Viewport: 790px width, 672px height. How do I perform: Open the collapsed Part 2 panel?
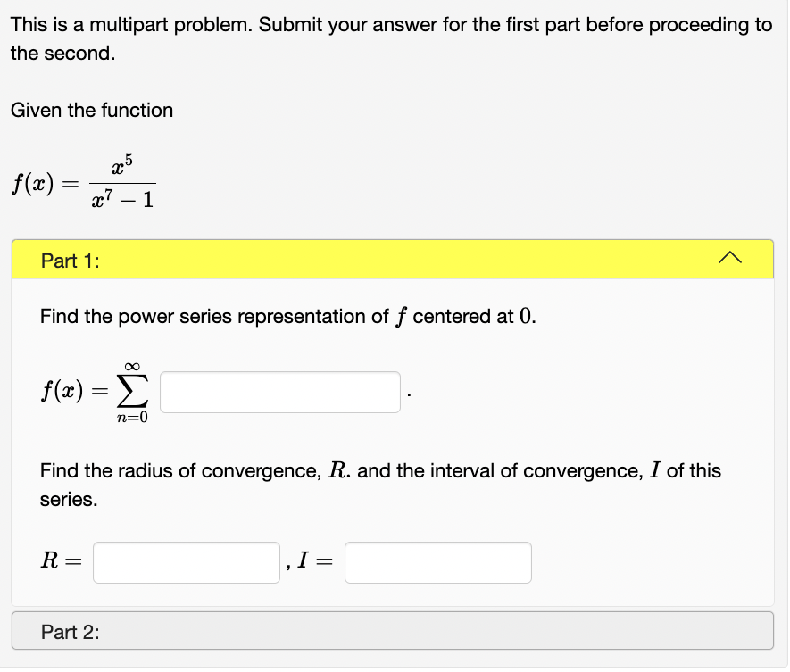coord(395,631)
